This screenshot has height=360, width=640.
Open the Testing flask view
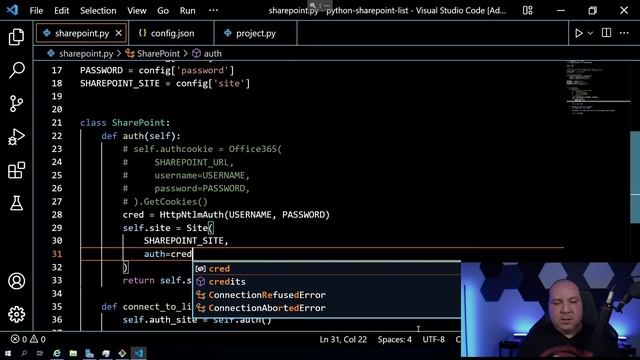coord(16,203)
